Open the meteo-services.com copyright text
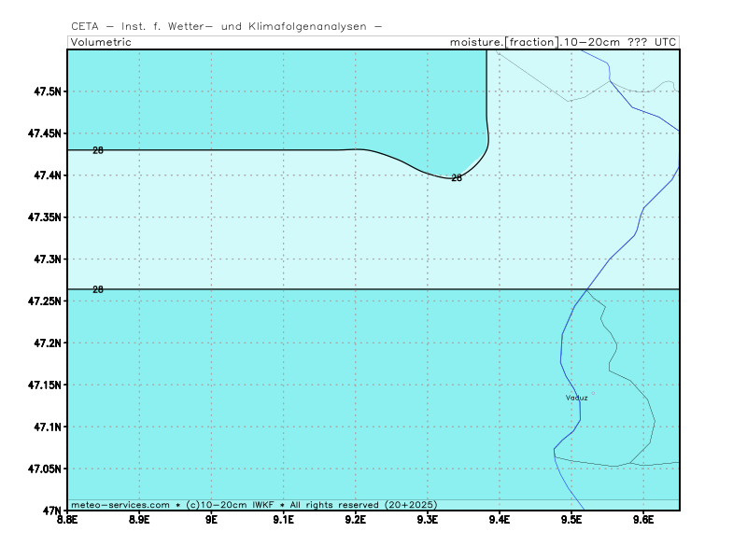747x560 pixels. 254,504
